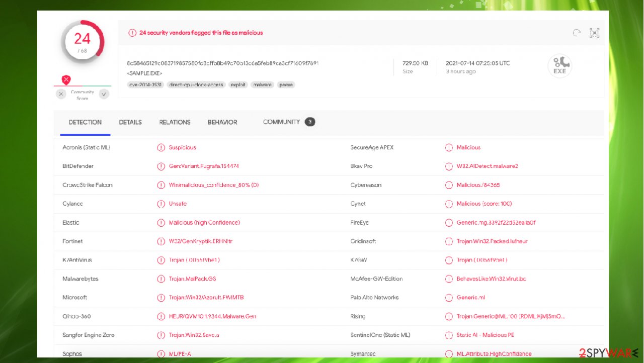
Task: Click the Symantec vendor name
Action: [363, 354]
